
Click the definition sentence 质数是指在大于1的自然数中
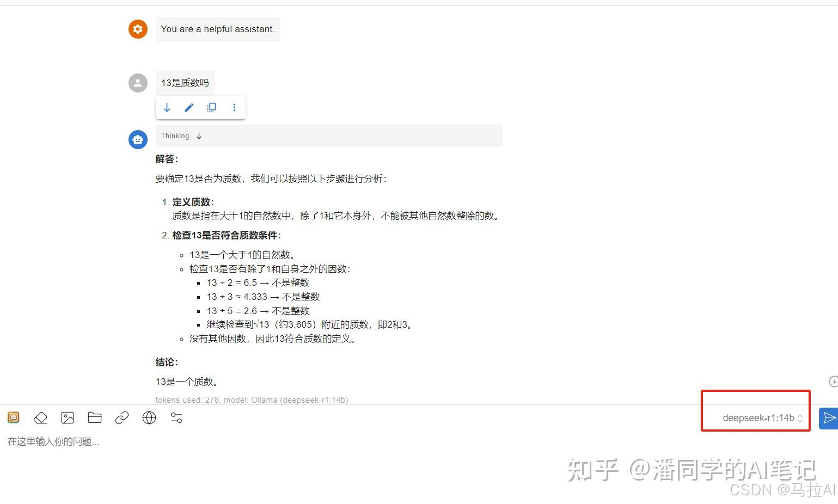pos(337,216)
